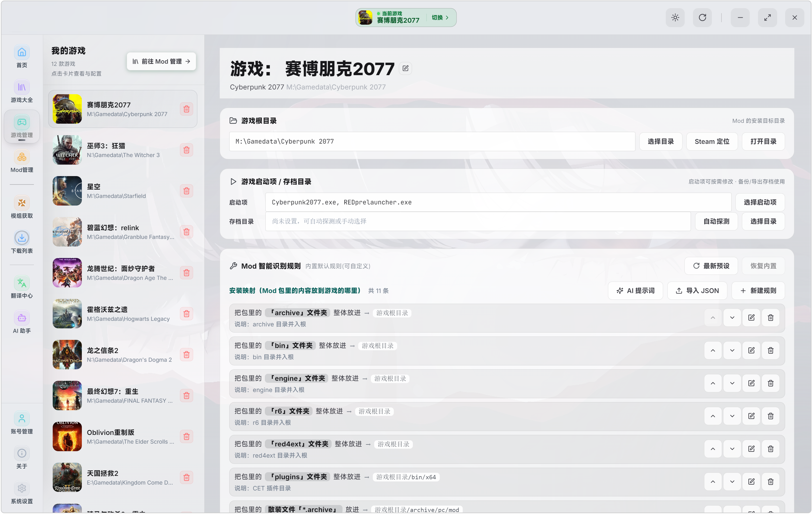Open the 关于 about page
Viewport: 812px width, 514px height.
click(22, 458)
